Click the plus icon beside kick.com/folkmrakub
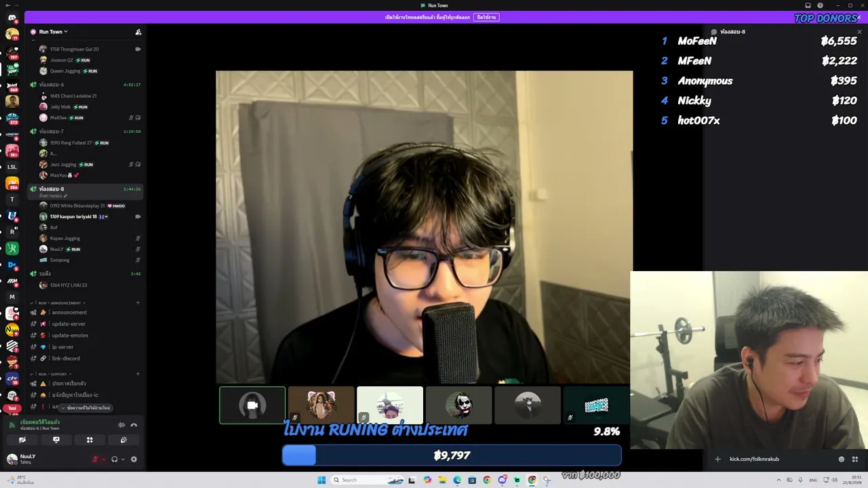The image size is (868, 488). click(717, 459)
